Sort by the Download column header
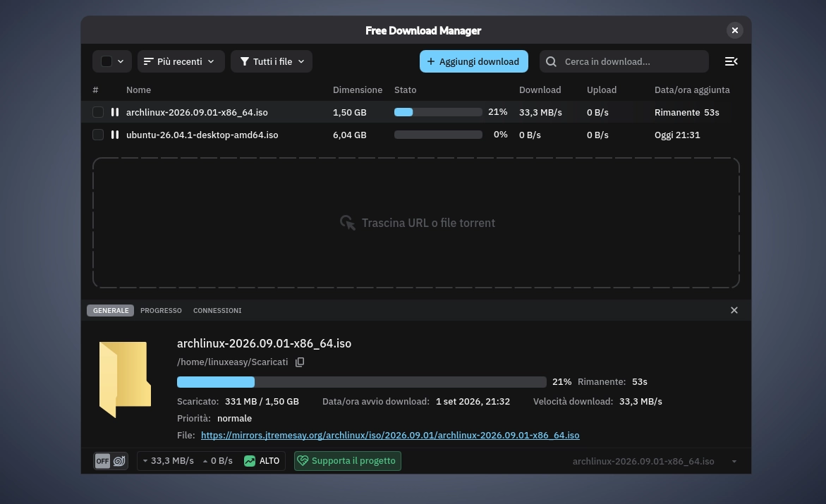This screenshot has height=504, width=826. pos(540,90)
